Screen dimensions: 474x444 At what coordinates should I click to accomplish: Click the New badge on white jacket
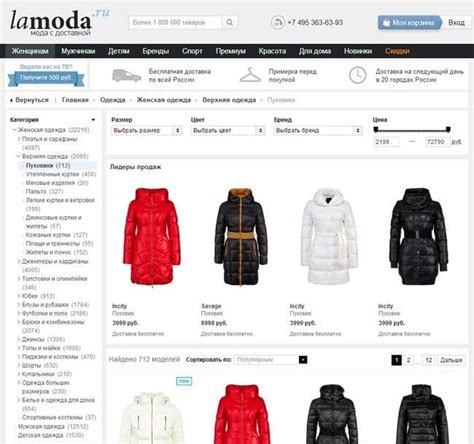[184, 381]
